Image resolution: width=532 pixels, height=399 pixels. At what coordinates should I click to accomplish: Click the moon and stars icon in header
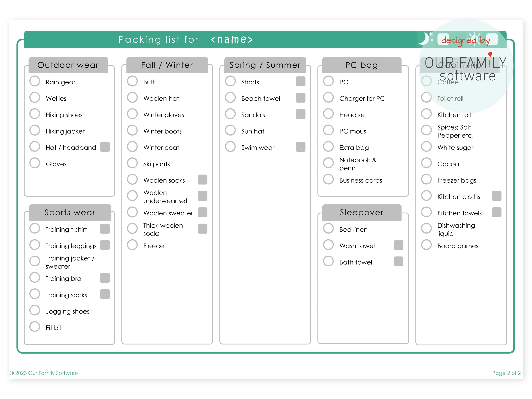[426, 38]
